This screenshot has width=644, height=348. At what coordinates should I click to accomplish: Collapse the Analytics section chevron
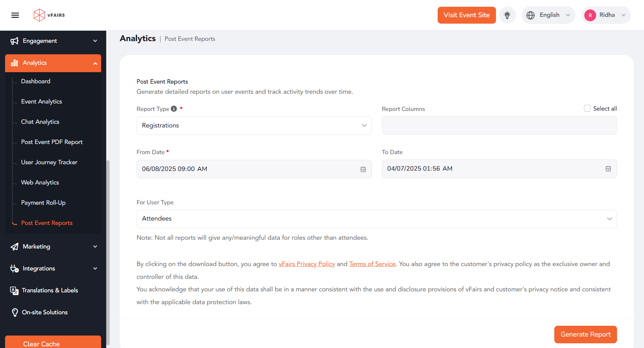(x=95, y=63)
